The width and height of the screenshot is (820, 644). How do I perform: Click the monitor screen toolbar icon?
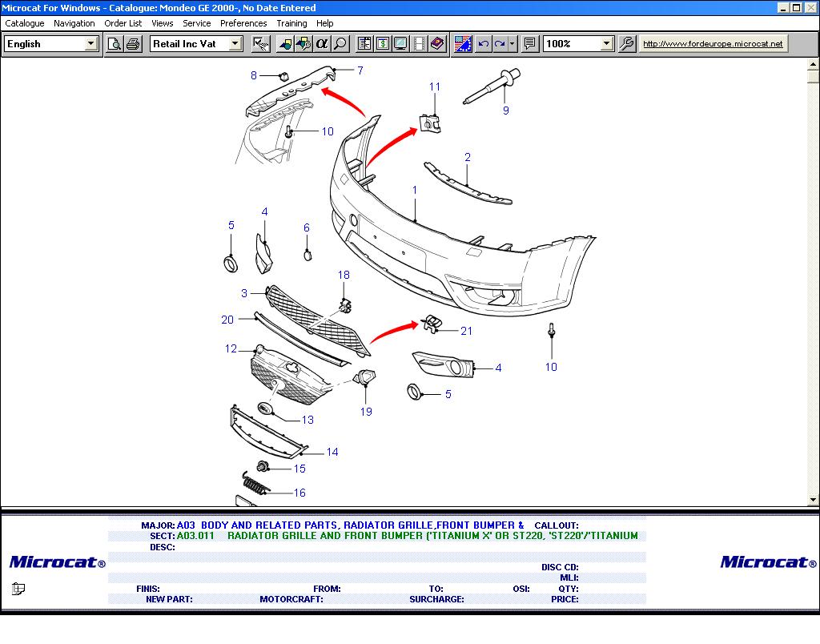pyautogui.click(x=400, y=44)
